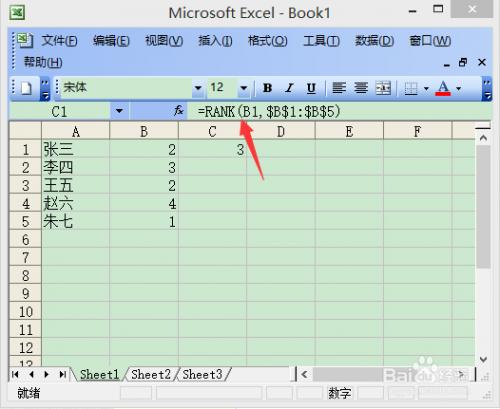
Task: Expand the Name Box dropdown
Action: [119, 111]
